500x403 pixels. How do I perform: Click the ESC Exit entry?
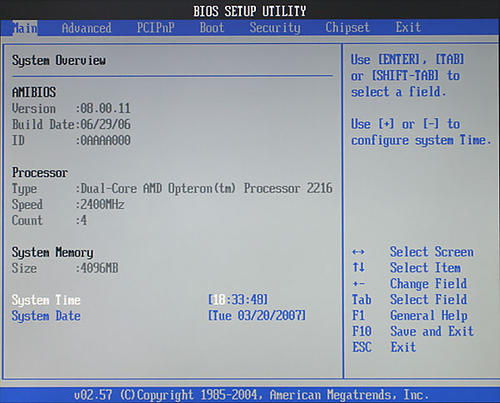coord(384,347)
